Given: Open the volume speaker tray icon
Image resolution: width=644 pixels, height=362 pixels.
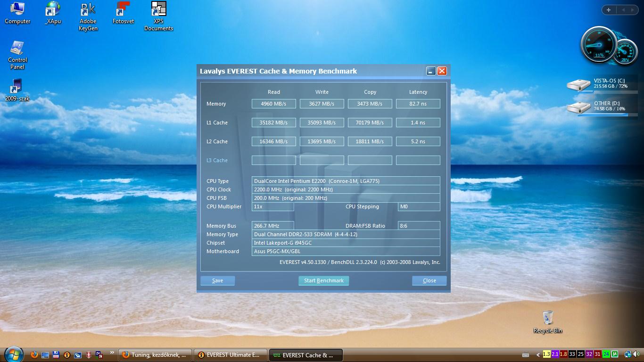Looking at the screenshot, I should (636, 354).
